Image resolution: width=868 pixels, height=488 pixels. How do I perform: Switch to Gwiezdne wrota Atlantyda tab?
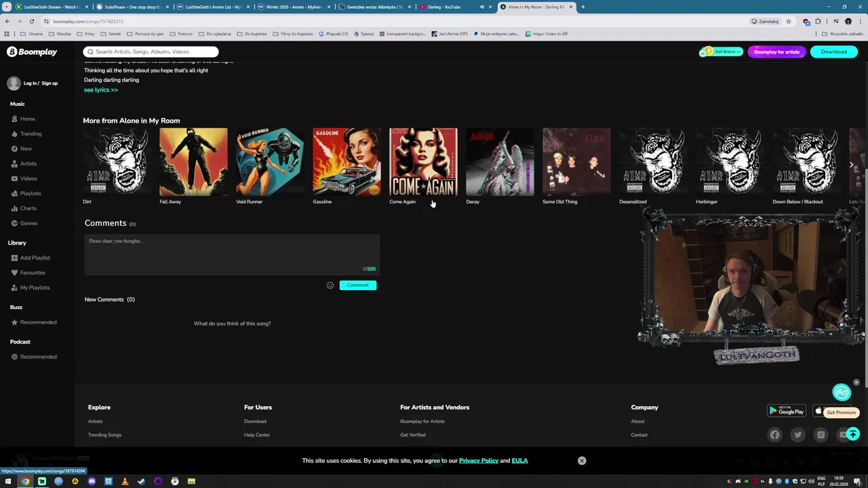(373, 7)
